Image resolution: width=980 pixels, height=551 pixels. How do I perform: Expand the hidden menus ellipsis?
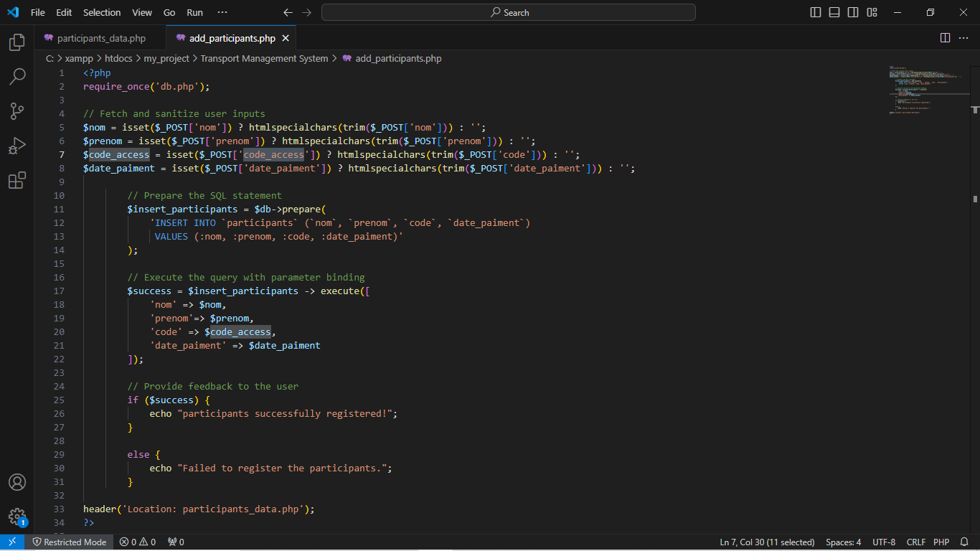[x=222, y=12]
